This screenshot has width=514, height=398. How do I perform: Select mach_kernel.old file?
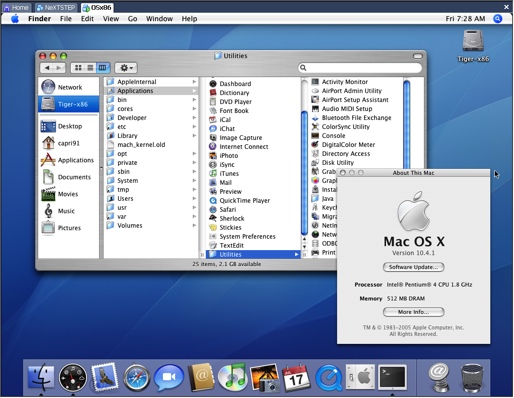[141, 145]
